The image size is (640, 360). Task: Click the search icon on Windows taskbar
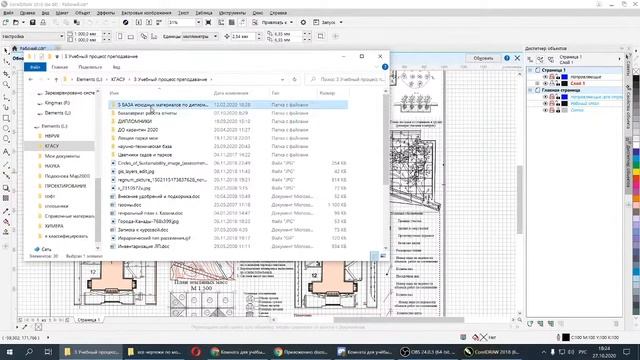(x=29, y=351)
